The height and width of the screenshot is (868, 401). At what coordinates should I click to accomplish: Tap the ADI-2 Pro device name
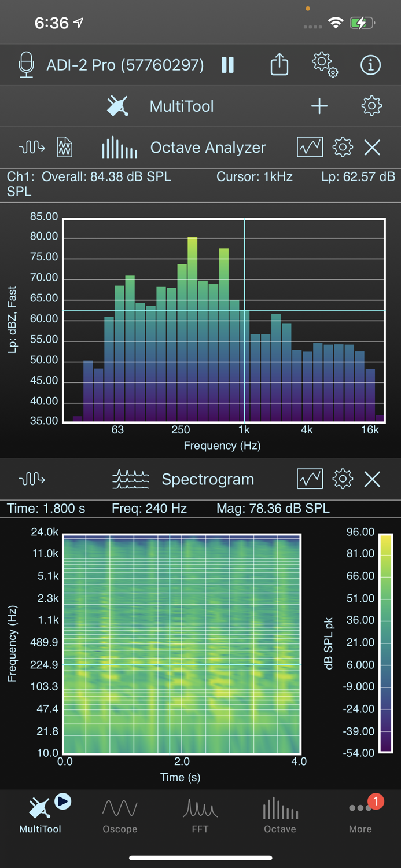tap(124, 65)
